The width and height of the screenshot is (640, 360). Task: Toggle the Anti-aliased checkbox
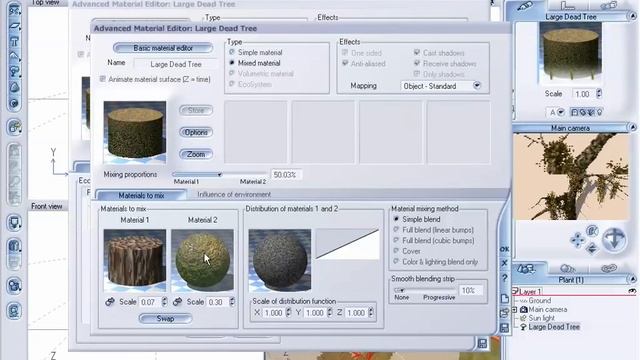click(345, 63)
